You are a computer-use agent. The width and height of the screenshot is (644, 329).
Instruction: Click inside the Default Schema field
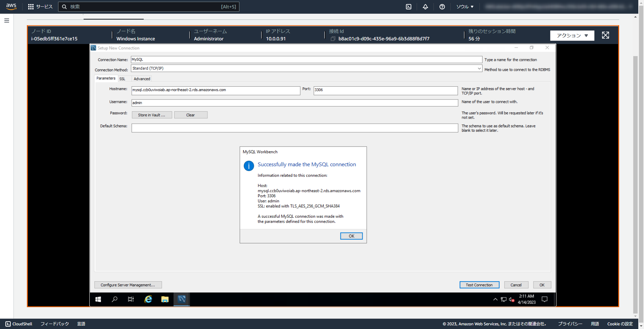[x=294, y=128]
